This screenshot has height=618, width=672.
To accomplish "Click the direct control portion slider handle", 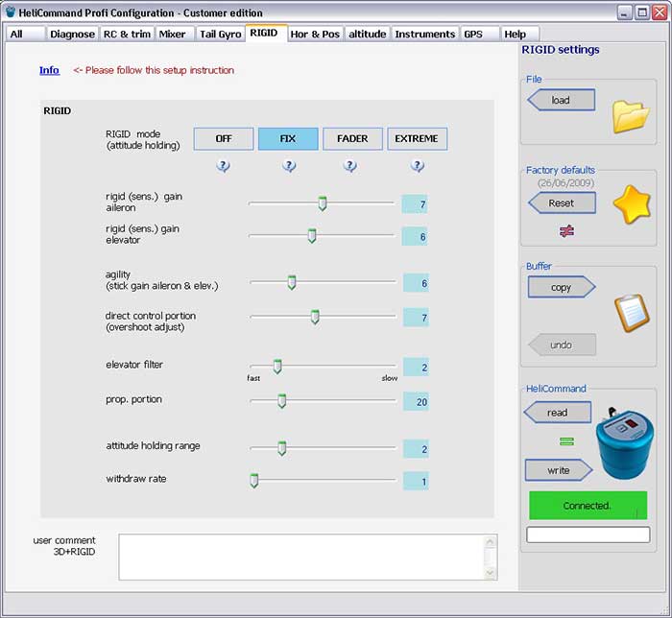I will click(315, 317).
